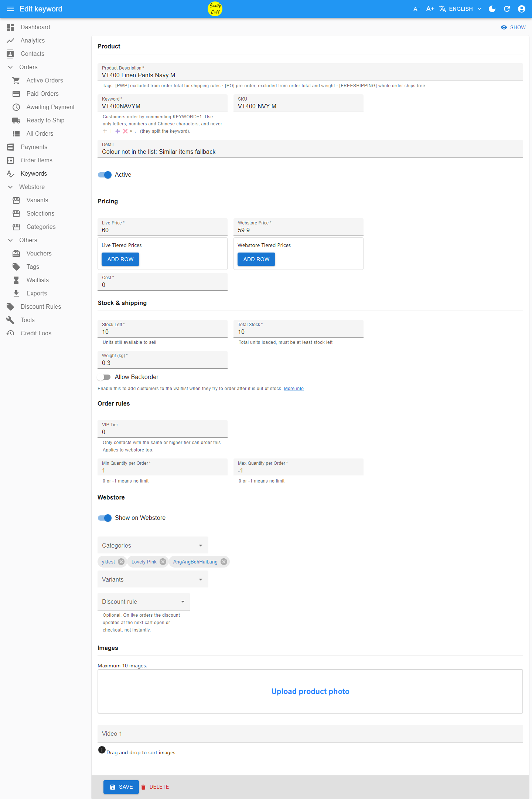Image resolution: width=532 pixels, height=799 pixels.
Task: Click into the Live Price field
Action: coord(163,227)
